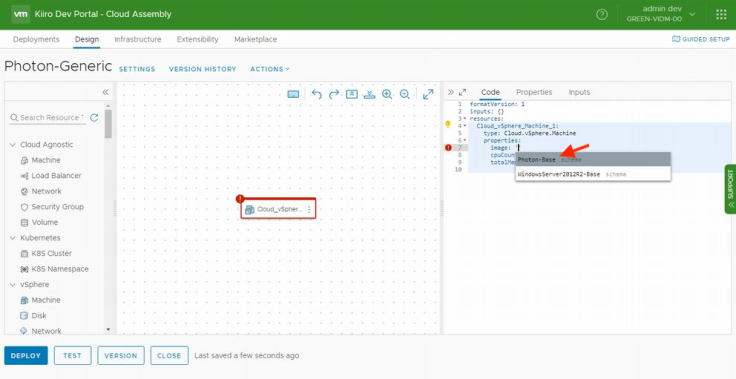736x379 pixels.
Task: Undo the last canvas change
Action: [x=317, y=94]
